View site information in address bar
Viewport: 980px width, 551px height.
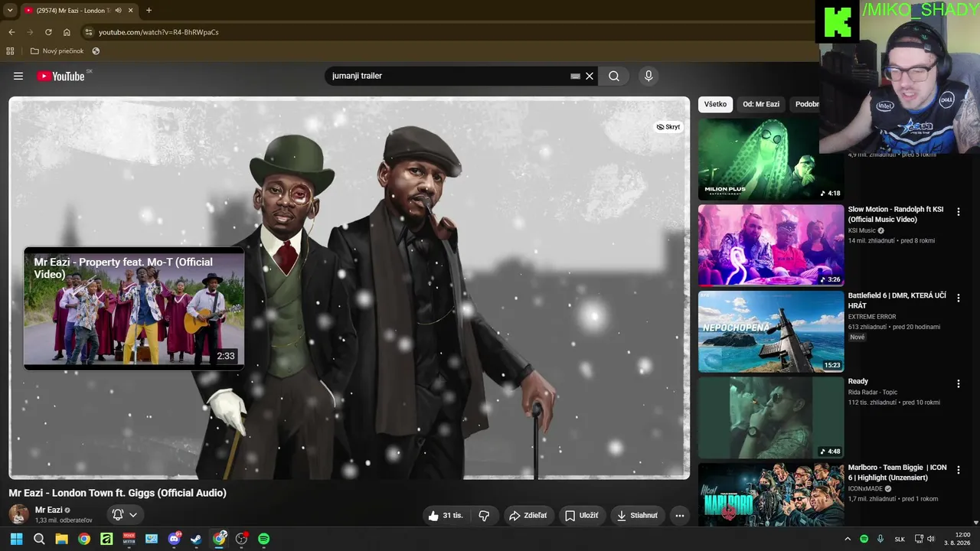click(89, 32)
